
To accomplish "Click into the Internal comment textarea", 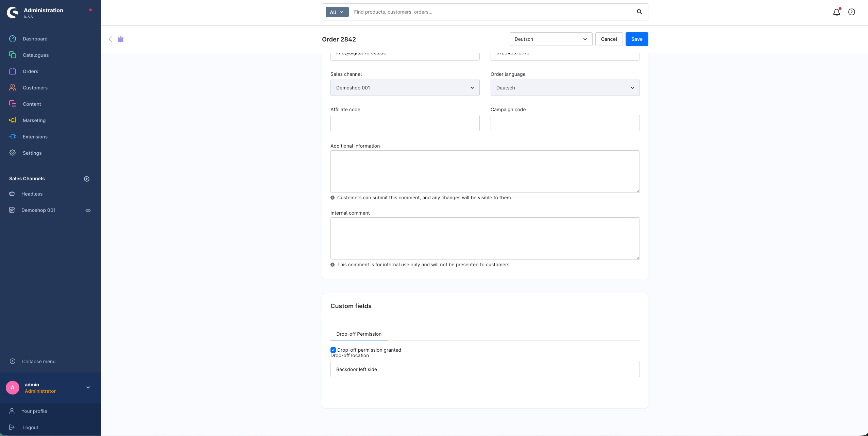I will (x=484, y=238).
